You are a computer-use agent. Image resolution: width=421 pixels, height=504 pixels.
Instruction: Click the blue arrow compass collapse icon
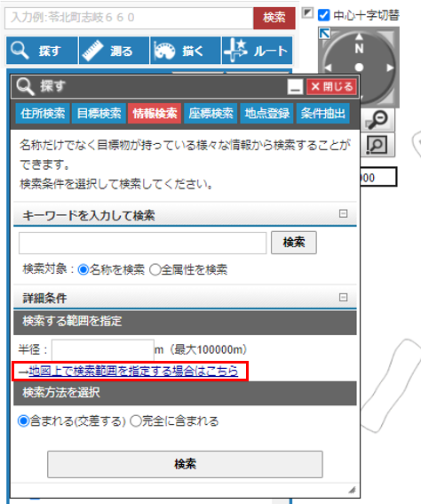pyautogui.click(x=324, y=33)
